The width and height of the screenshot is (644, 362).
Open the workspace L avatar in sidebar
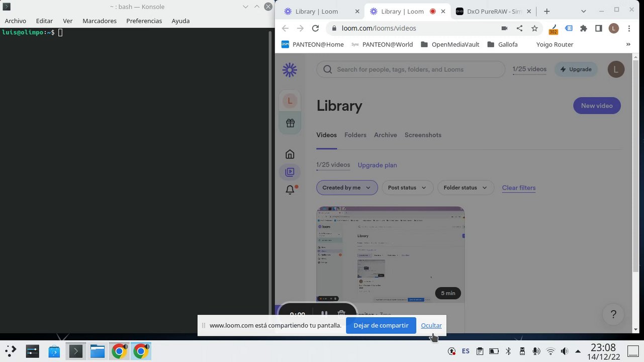(x=290, y=101)
